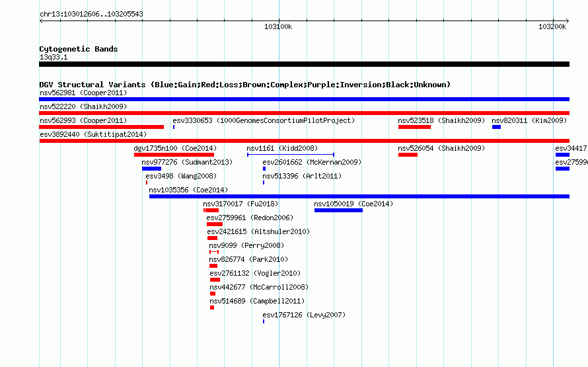Open the nsv820311 (Kim2009) variant
Image resolution: width=588 pixels, height=367 pixels.
pyautogui.click(x=529, y=120)
